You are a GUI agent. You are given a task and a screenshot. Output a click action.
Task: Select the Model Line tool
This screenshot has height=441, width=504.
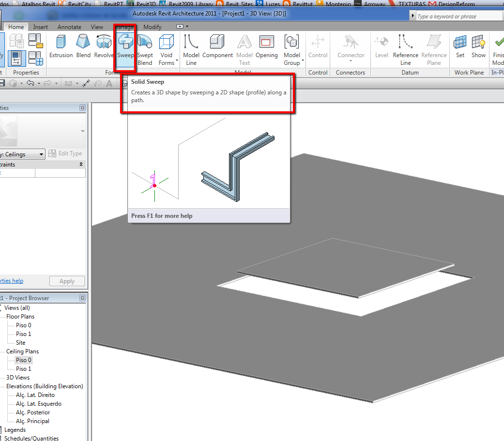point(191,50)
